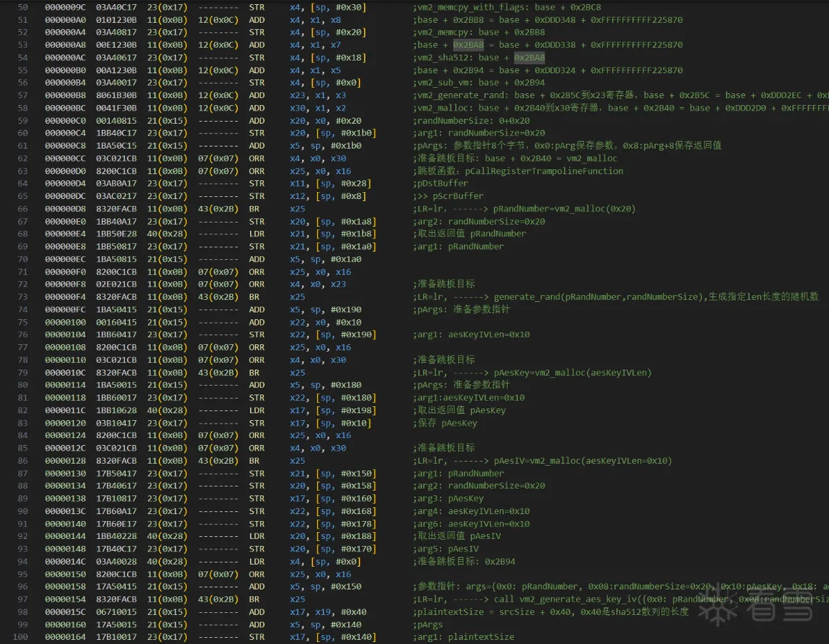
Task: Click the pDstBuffer comment on line 64
Action: [x=443, y=183]
